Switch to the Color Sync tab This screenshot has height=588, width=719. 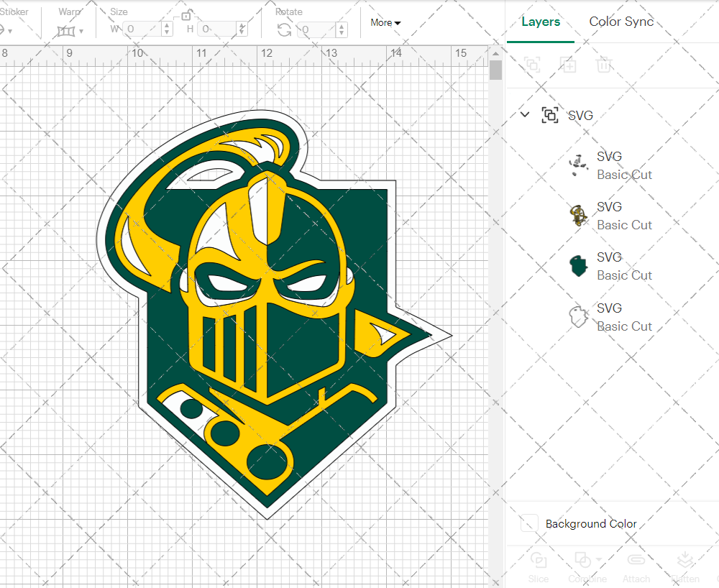(621, 22)
